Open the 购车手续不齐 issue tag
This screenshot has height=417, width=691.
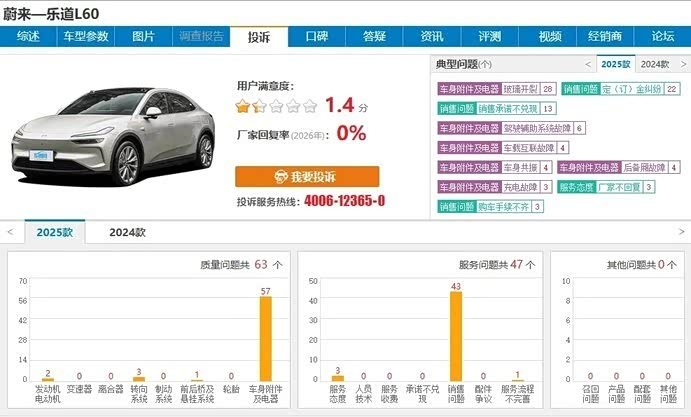tap(490, 207)
